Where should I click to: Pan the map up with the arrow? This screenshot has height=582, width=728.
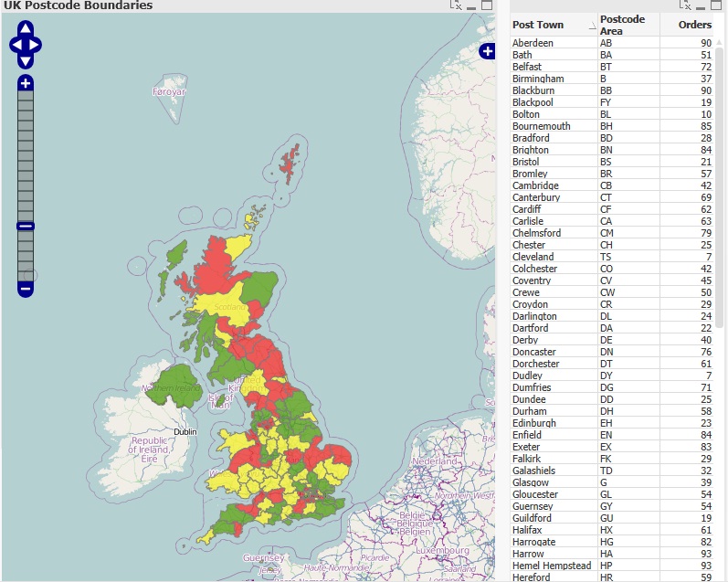[x=26, y=28]
